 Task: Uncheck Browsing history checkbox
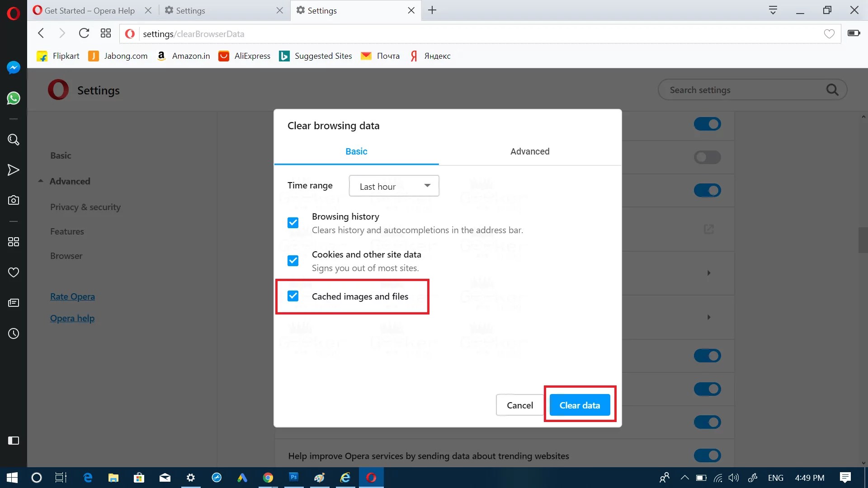(x=293, y=223)
